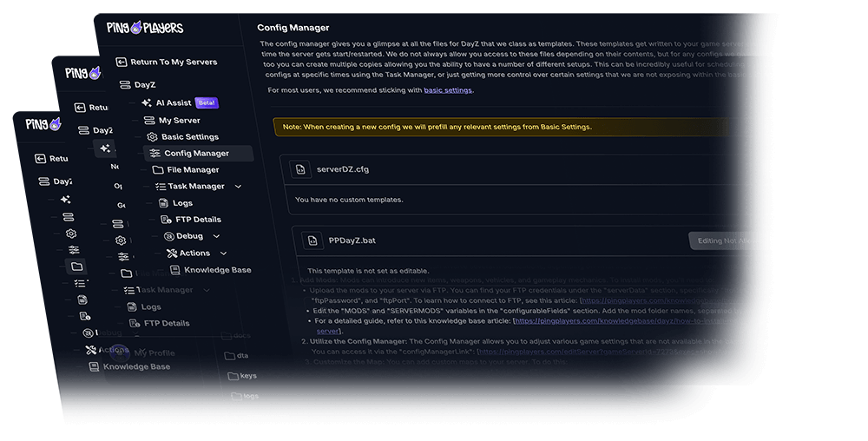Expand Actions chevron in front panel
Viewport: 868px width, 441px height.
(x=224, y=253)
